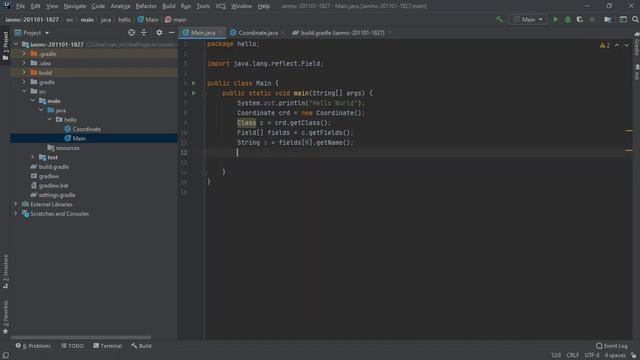
Task: Open the Gradle side tool window
Action: [636, 45]
